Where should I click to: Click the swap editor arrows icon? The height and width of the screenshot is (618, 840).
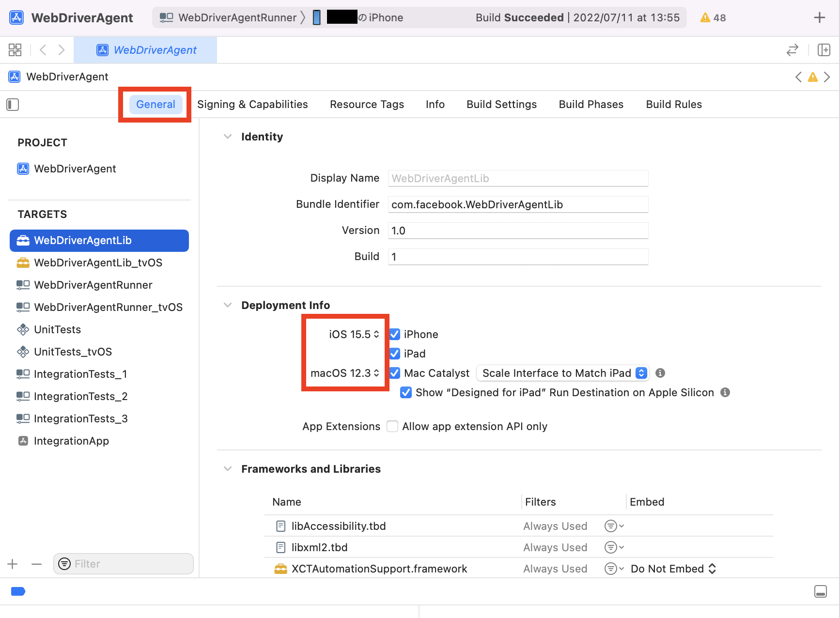coord(793,50)
